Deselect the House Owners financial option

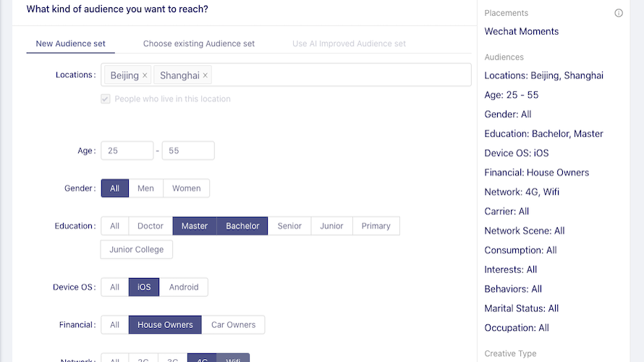tap(165, 325)
